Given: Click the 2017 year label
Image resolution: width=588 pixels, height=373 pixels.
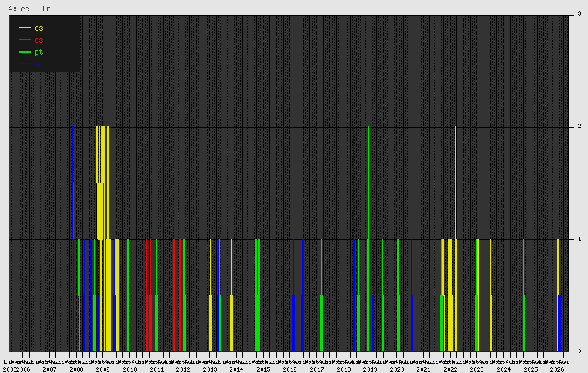Looking at the screenshot, I should (x=316, y=369).
